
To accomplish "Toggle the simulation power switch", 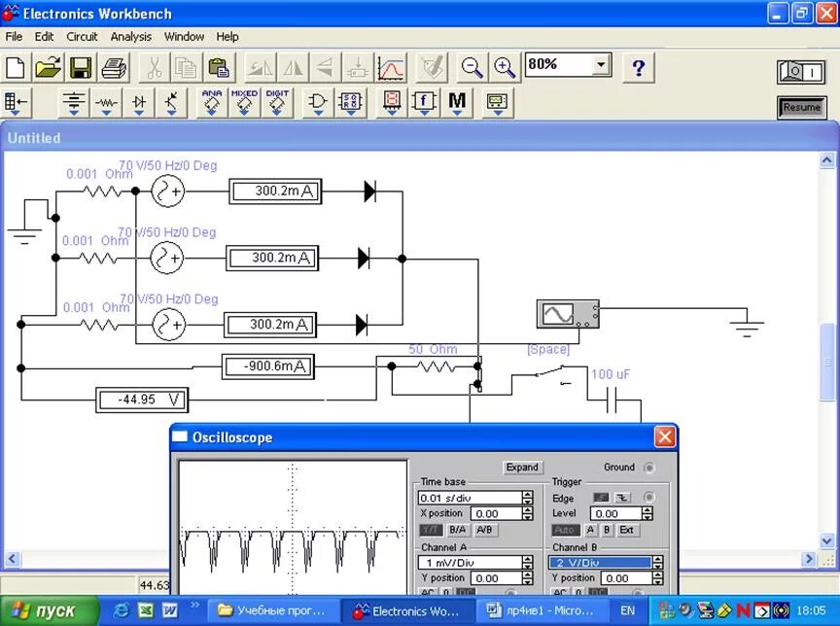I will tap(801, 71).
